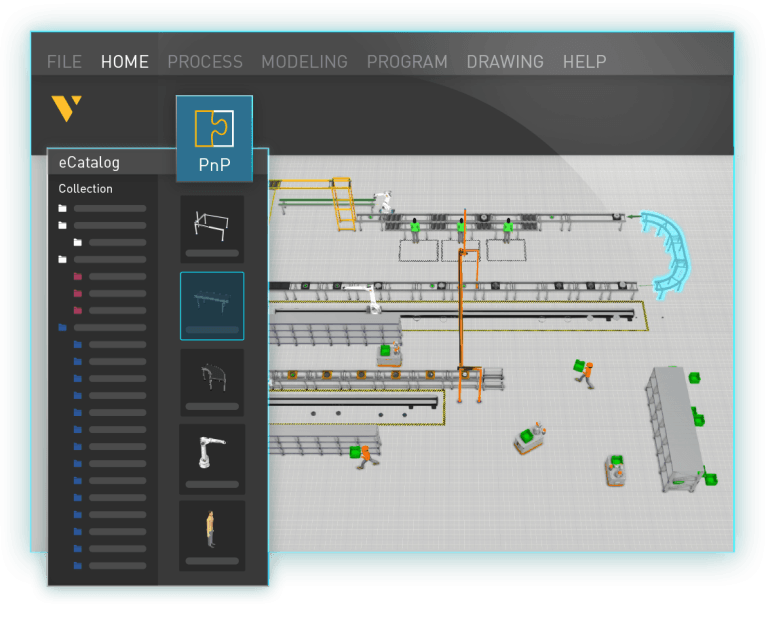Switch to the PROCESS tab
768x623 pixels.
[x=205, y=62]
